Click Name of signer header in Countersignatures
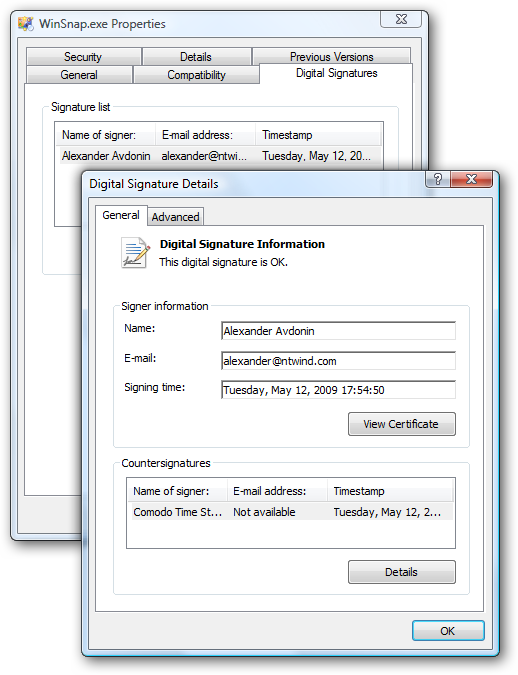 click(177, 491)
